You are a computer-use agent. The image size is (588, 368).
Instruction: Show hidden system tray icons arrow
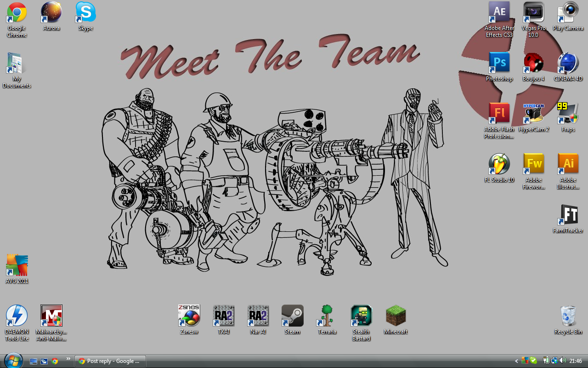tap(516, 361)
